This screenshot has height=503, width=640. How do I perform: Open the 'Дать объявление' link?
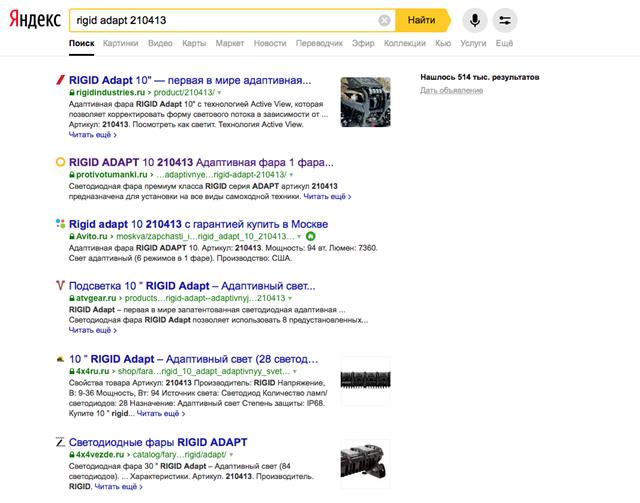tap(451, 91)
